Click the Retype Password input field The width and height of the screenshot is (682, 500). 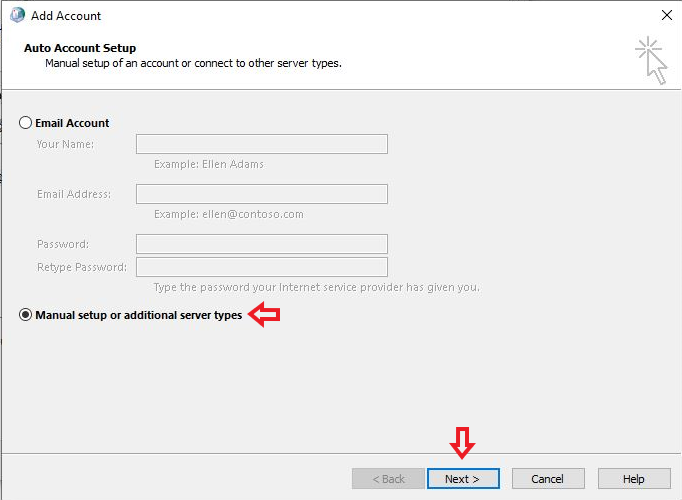[x=262, y=267]
